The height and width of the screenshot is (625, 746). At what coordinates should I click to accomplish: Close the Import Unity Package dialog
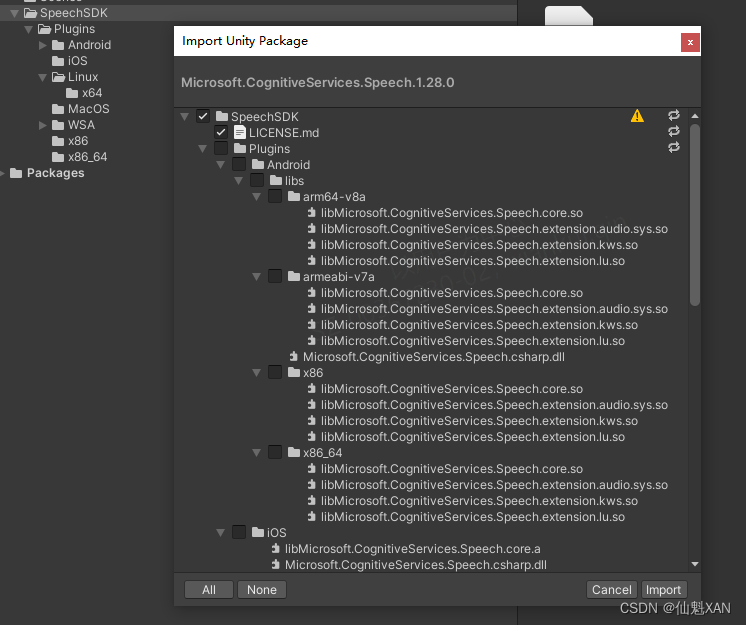pos(690,42)
